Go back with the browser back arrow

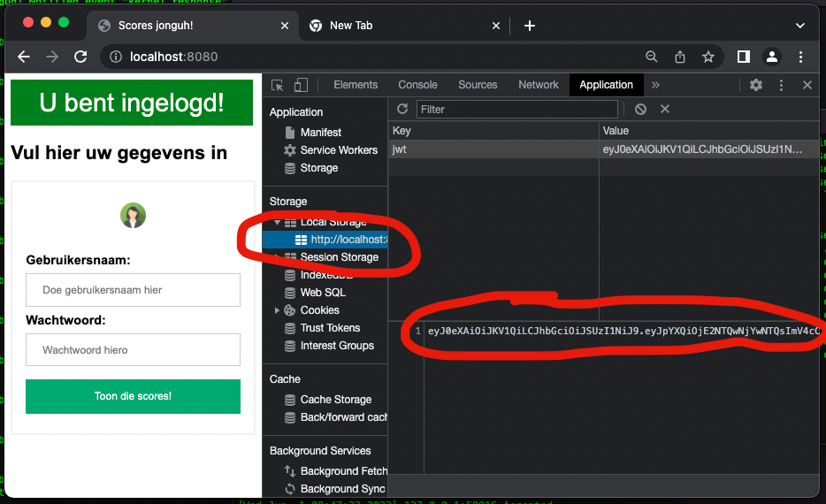pyautogui.click(x=24, y=57)
